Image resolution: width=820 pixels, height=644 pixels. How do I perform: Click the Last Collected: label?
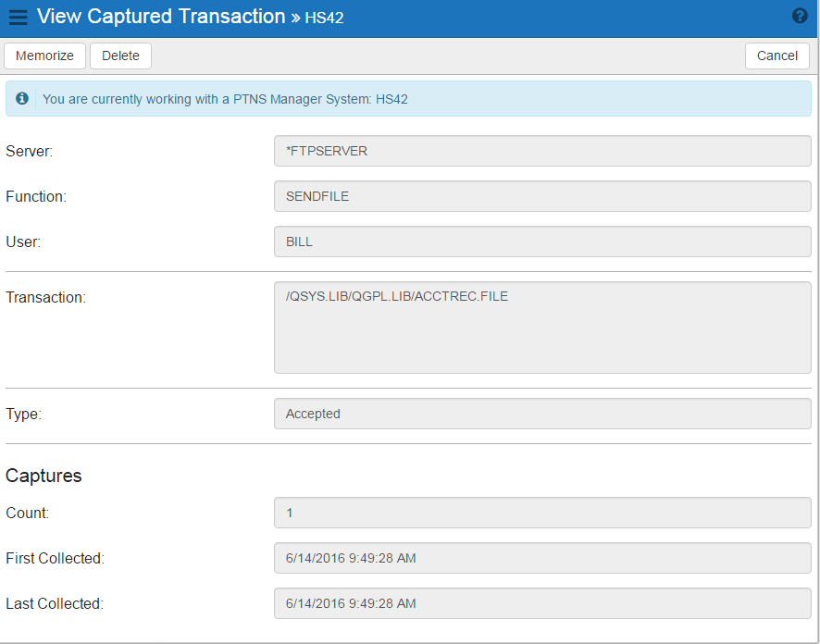(55, 603)
